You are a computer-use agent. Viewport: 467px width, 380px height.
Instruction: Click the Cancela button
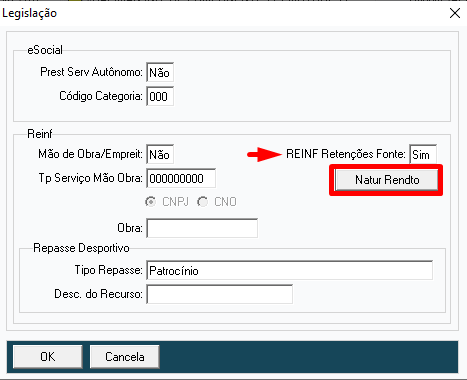(125, 357)
